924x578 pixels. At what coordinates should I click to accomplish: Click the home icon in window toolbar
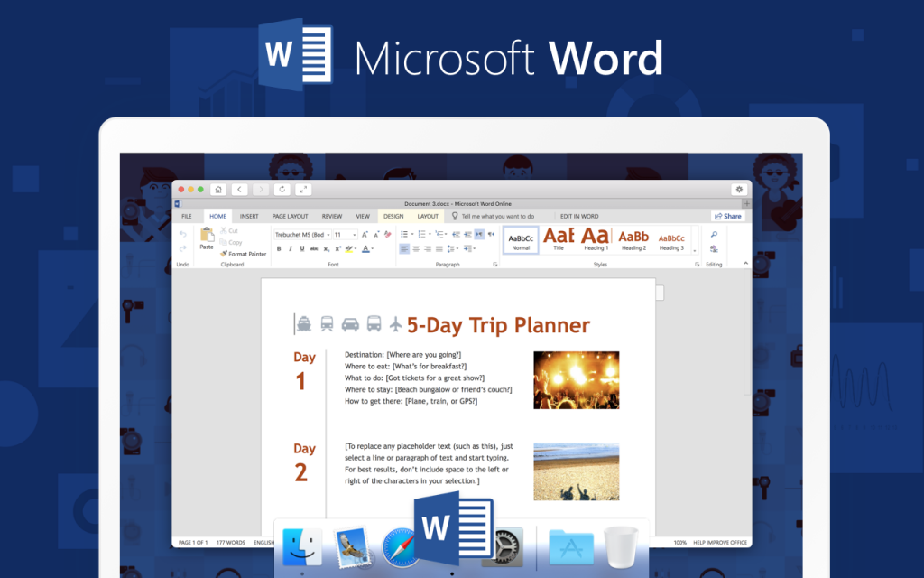pyautogui.click(x=218, y=190)
